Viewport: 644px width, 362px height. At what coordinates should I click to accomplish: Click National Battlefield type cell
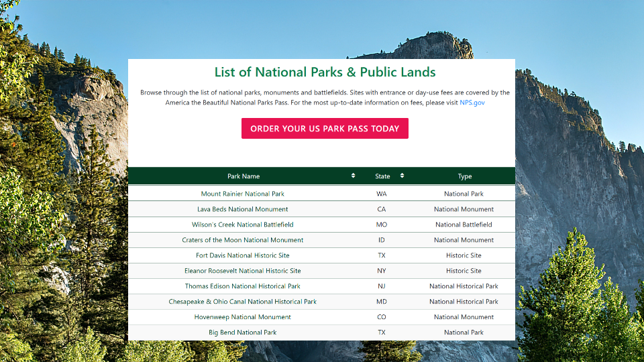coord(464,225)
